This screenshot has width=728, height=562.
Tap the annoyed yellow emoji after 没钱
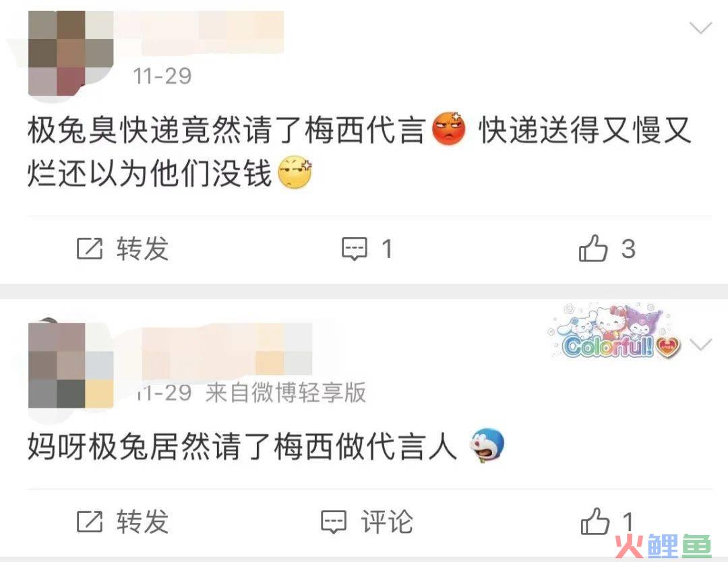(295, 173)
